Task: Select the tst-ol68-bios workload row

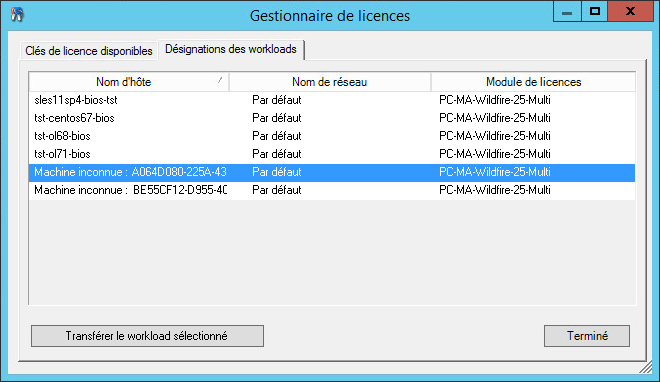Action: pyautogui.click(x=332, y=136)
